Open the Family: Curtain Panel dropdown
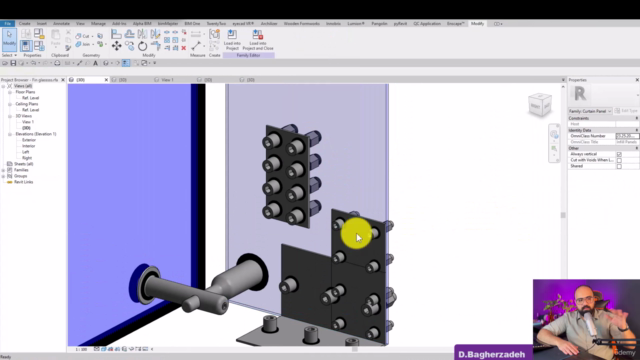 590,111
